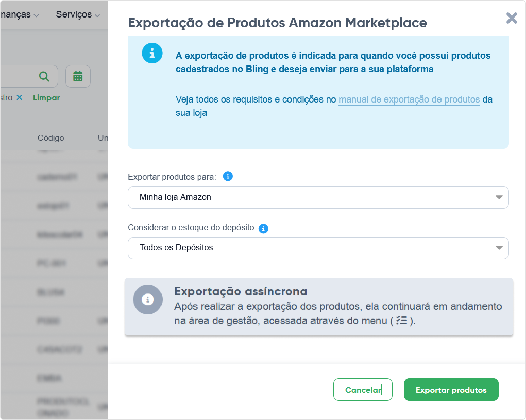Click the info icon in the blue banner
The image size is (526, 420).
[x=153, y=53]
